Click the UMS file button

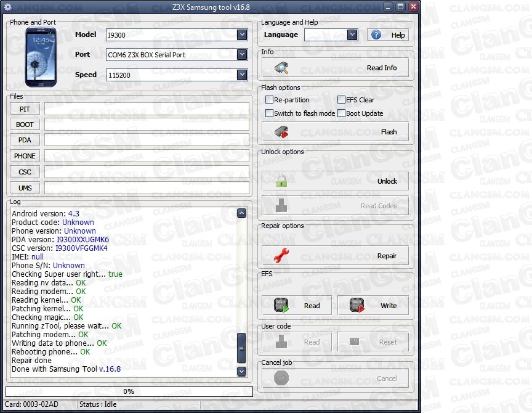[x=25, y=188]
